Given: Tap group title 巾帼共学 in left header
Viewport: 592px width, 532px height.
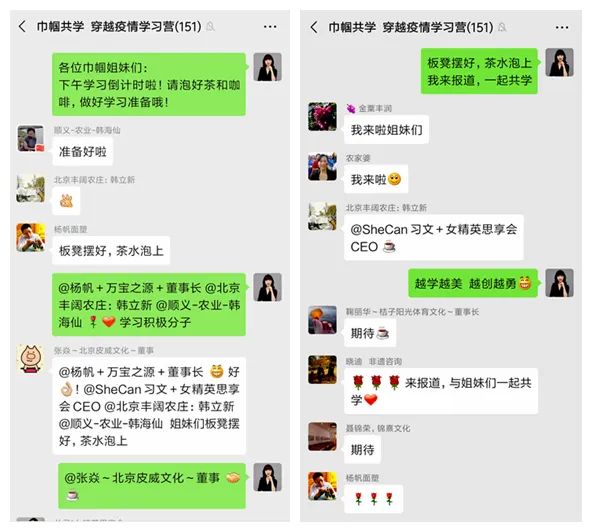Looking at the screenshot, I should pyautogui.click(x=60, y=26).
